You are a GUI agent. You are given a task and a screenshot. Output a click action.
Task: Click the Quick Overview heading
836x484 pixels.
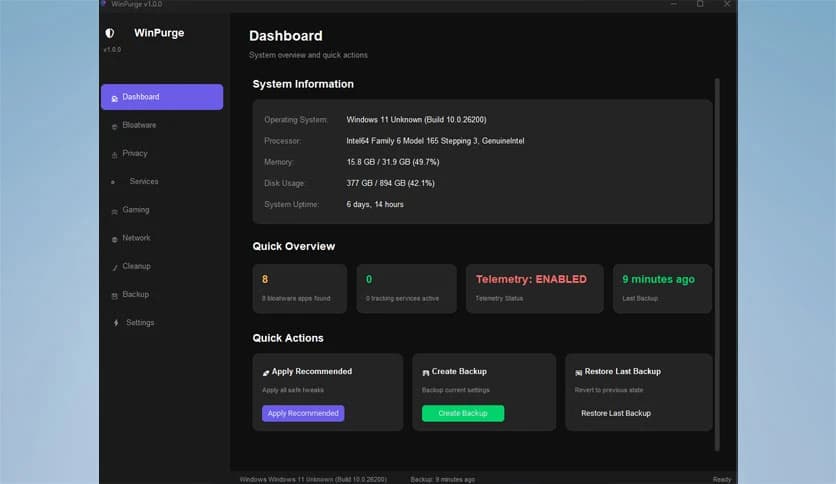294,247
